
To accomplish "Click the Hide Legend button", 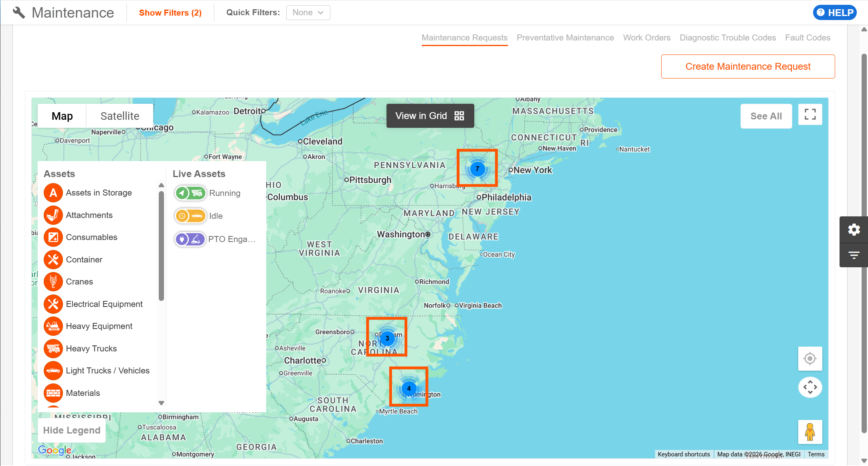I will point(72,430).
